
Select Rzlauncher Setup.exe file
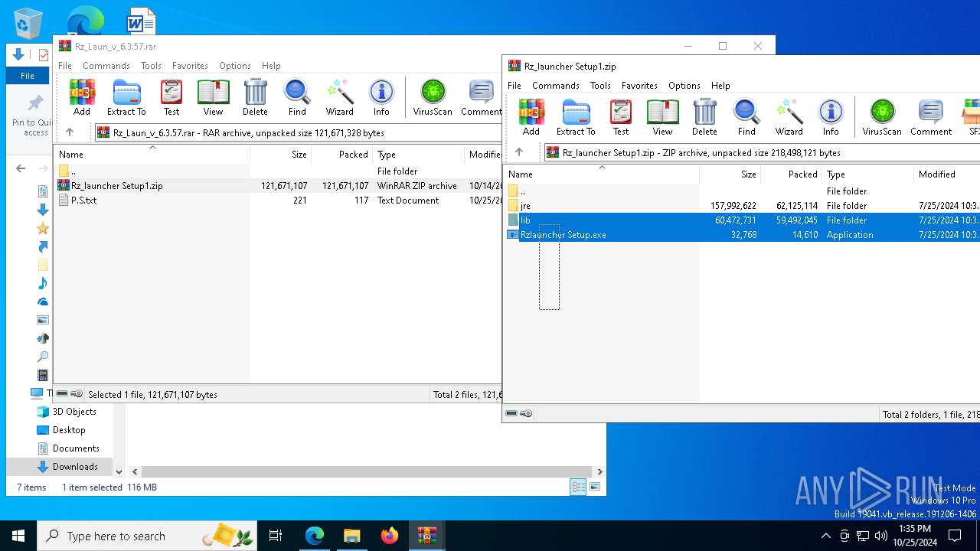[x=743, y=234]
